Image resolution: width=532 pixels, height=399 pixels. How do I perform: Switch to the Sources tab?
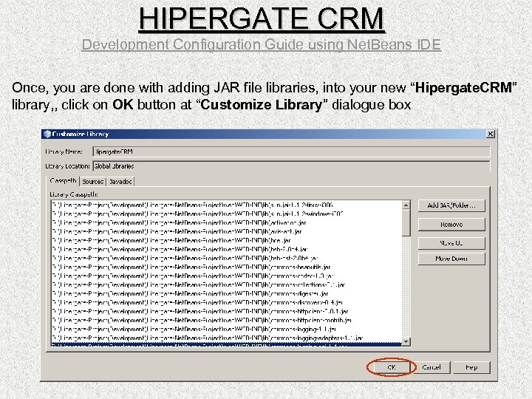click(x=92, y=182)
